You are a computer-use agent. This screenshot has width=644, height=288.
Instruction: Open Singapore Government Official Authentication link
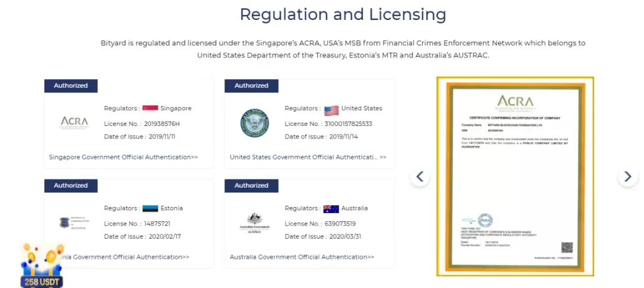(x=123, y=157)
